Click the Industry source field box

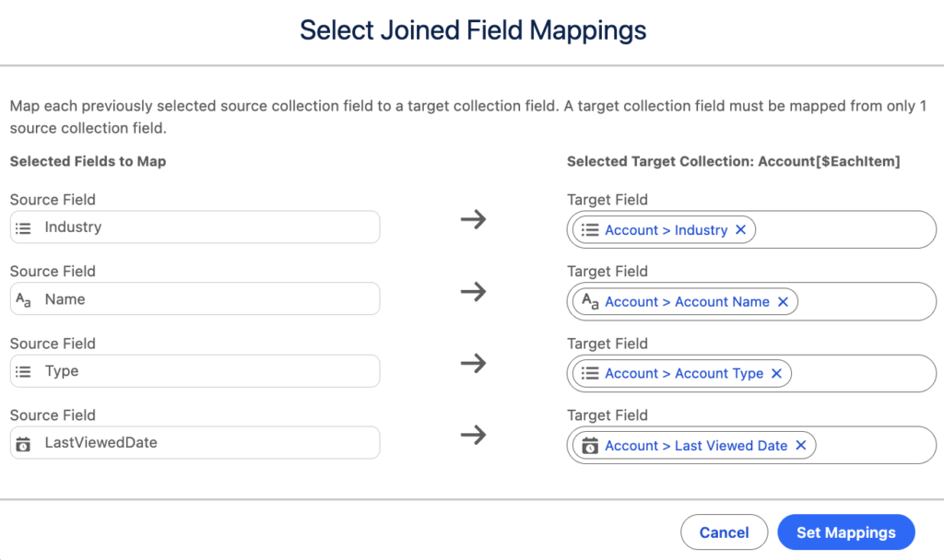point(195,227)
